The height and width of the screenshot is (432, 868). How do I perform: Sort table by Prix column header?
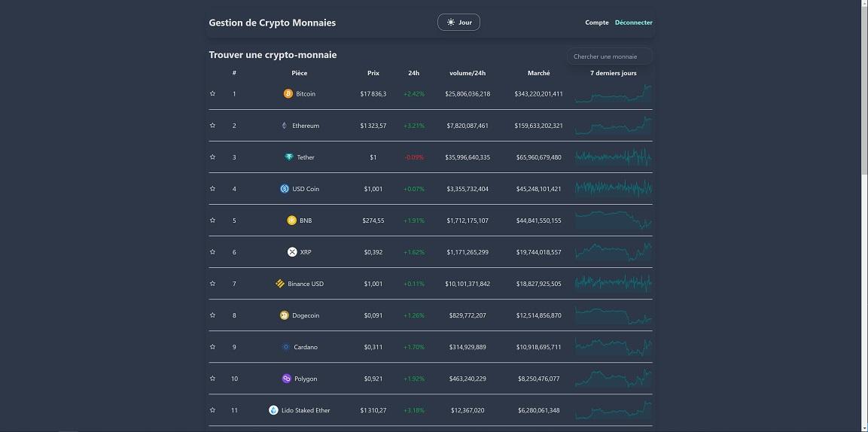click(x=373, y=73)
